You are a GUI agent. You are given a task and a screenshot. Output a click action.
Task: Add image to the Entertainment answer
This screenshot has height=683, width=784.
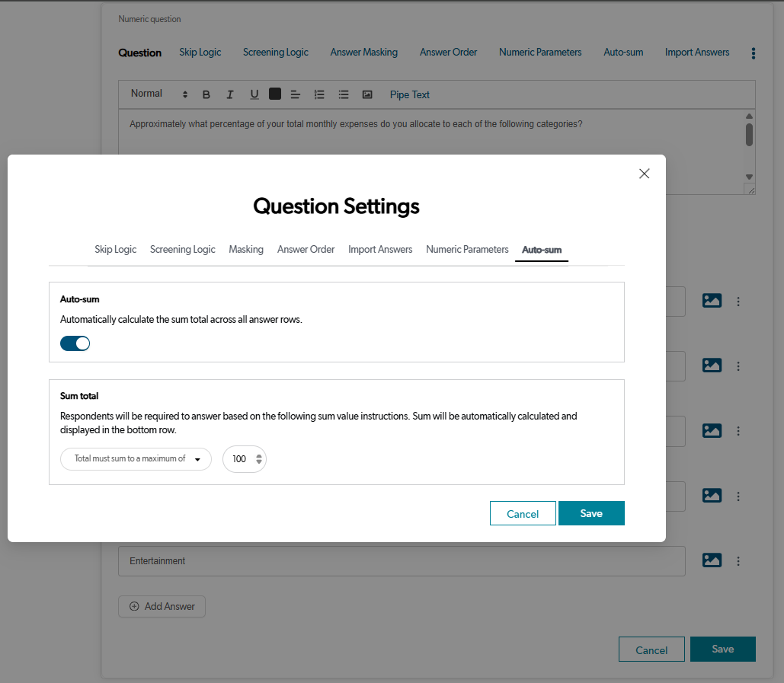[x=712, y=560]
